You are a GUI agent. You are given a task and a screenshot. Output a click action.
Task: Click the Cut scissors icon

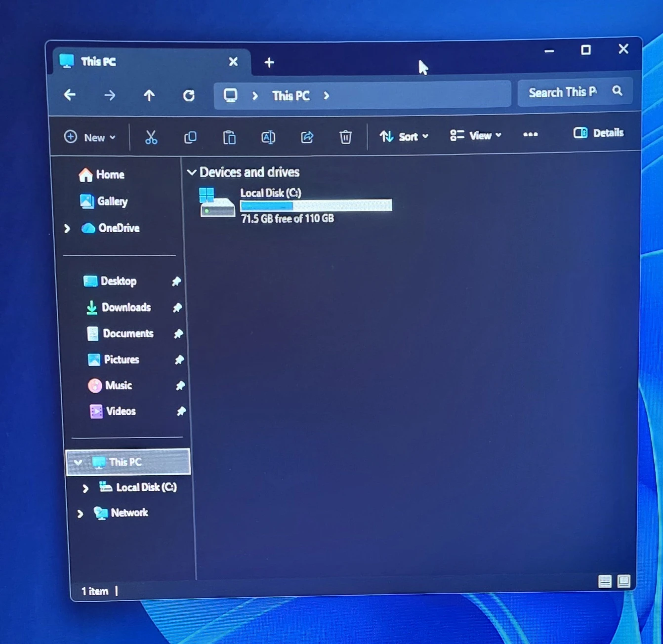point(151,138)
